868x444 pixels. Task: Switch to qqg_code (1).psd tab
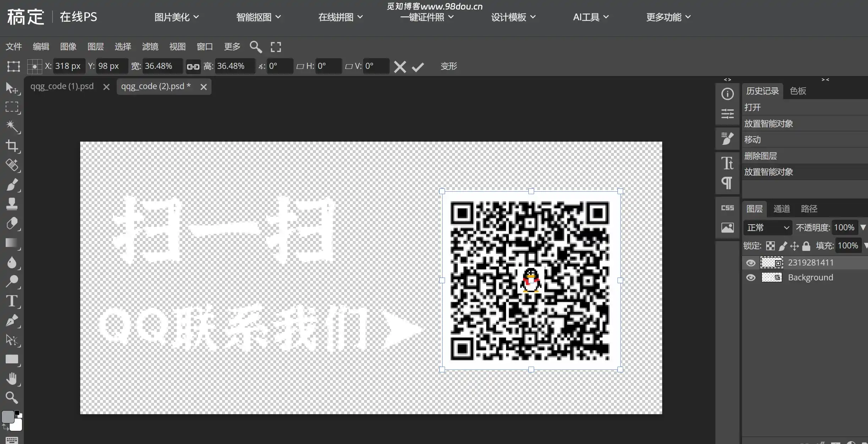(x=62, y=86)
